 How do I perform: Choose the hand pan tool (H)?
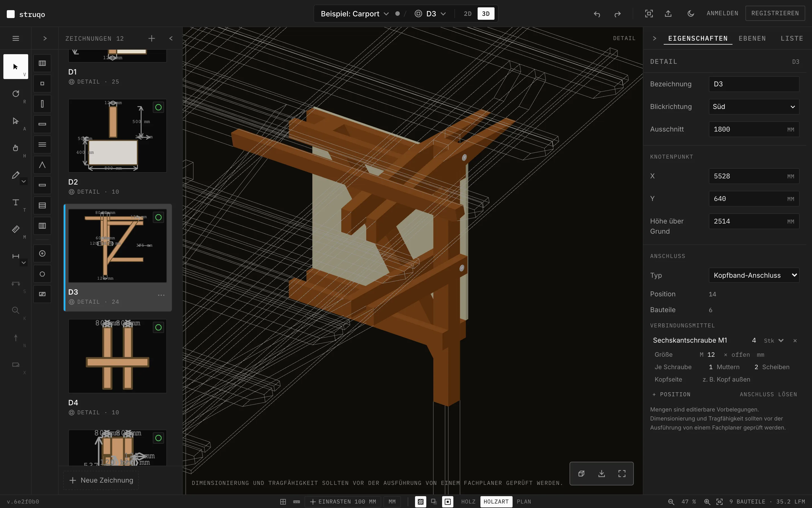(16, 148)
